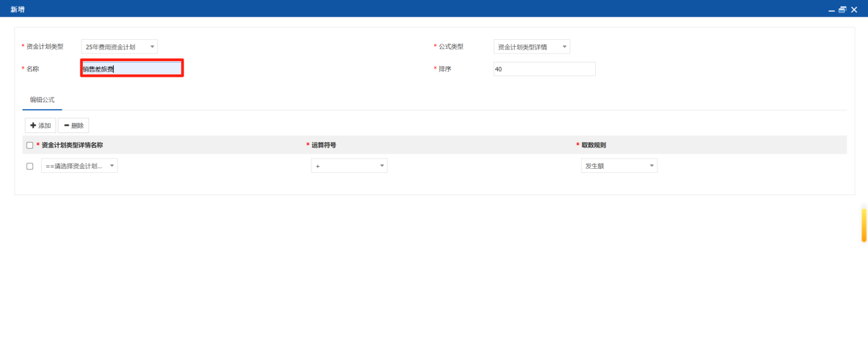Restore the 新增 dialog window size
This screenshot has height=350, width=868.
843,10
